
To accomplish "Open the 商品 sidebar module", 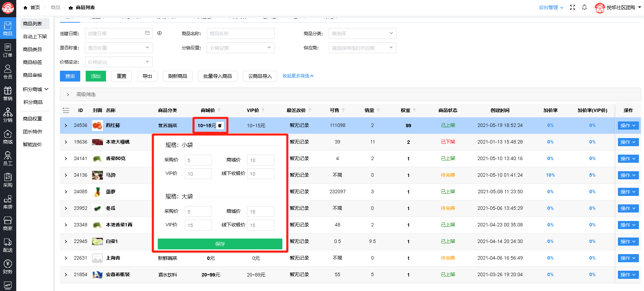I will (8, 28).
